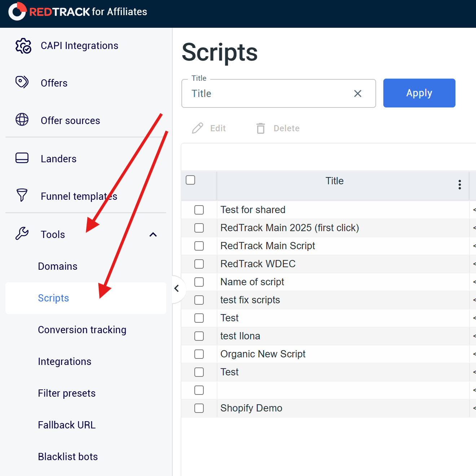This screenshot has height=476, width=476.
Task: Click 'RedTrack Main 2025 (first click)' title
Action: [x=290, y=228]
